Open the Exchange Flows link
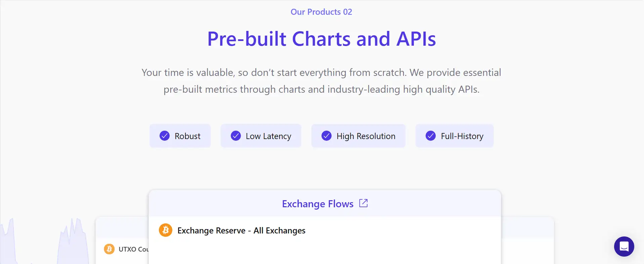Image resolution: width=644 pixels, height=264 pixels. pos(317,204)
